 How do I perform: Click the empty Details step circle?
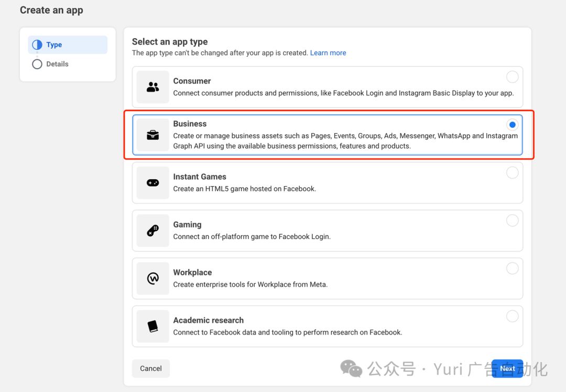coord(37,64)
